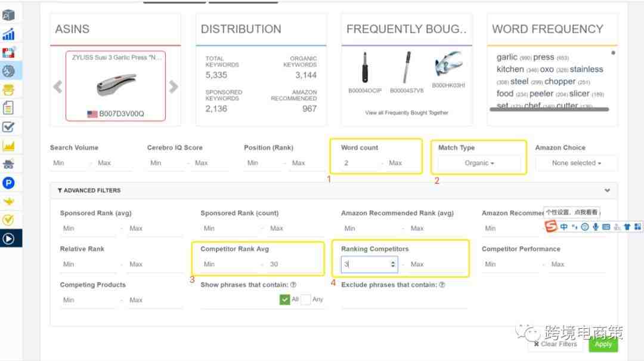Go to the previous ASIN with the left arrow
Viewport: 644px width, 361px height.
click(x=58, y=87)
